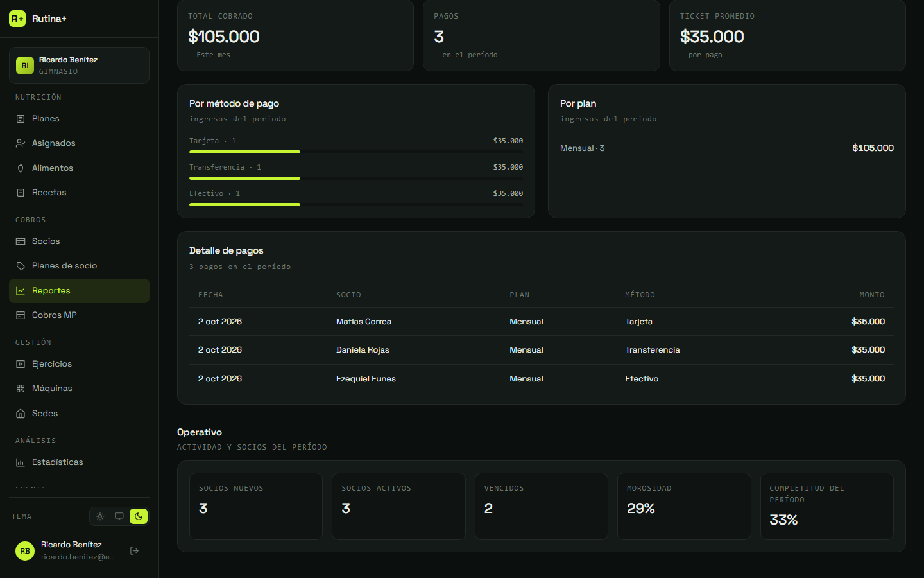This screenshot has height=578, width=924.
Task: Click the logout icon beside Ricardo Benítez
Action: click(x=134, y=550)
